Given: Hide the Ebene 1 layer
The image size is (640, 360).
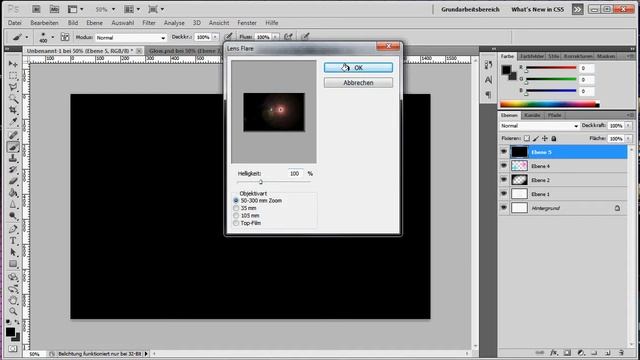Looking at the screenshot, I should click(504, 194).
